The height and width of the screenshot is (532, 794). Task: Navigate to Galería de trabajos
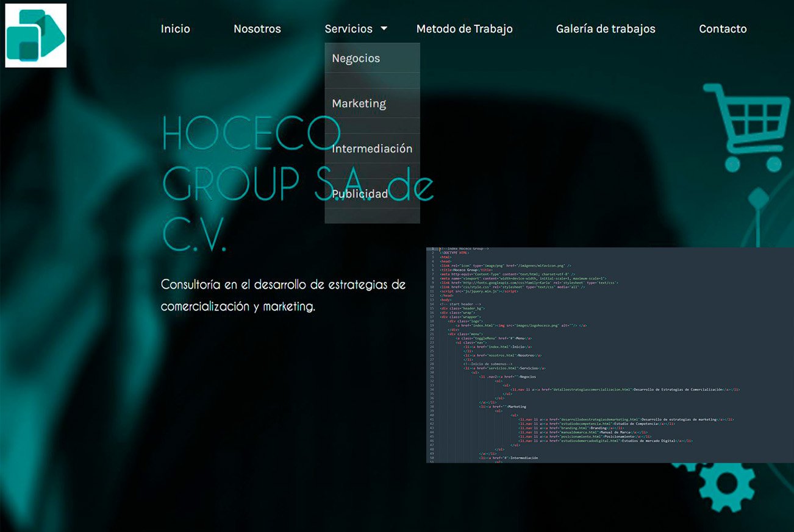(x=606, y=29)
